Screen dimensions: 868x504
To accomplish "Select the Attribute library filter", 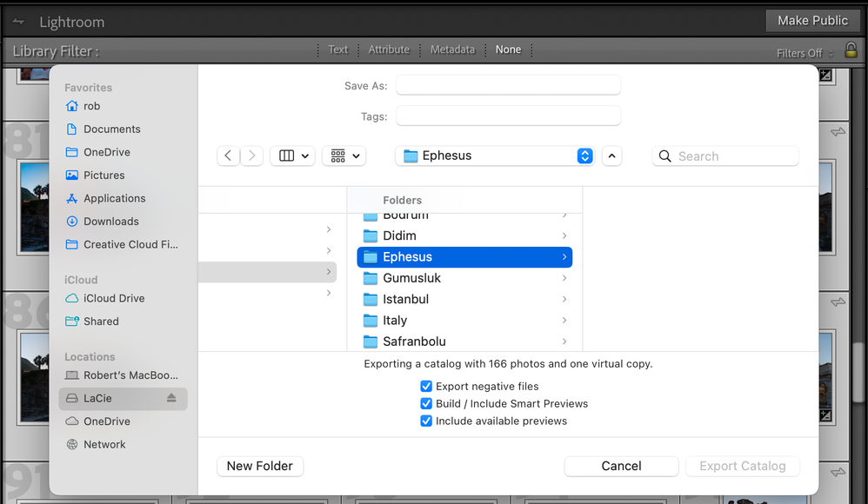I will click(x=389, y=50).
